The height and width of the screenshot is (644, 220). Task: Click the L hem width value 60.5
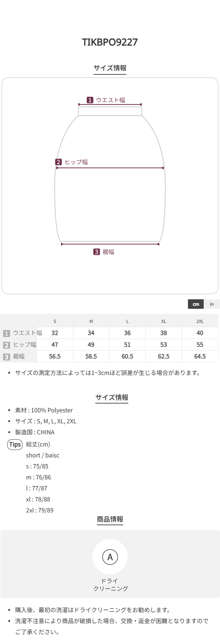point(127,357)
